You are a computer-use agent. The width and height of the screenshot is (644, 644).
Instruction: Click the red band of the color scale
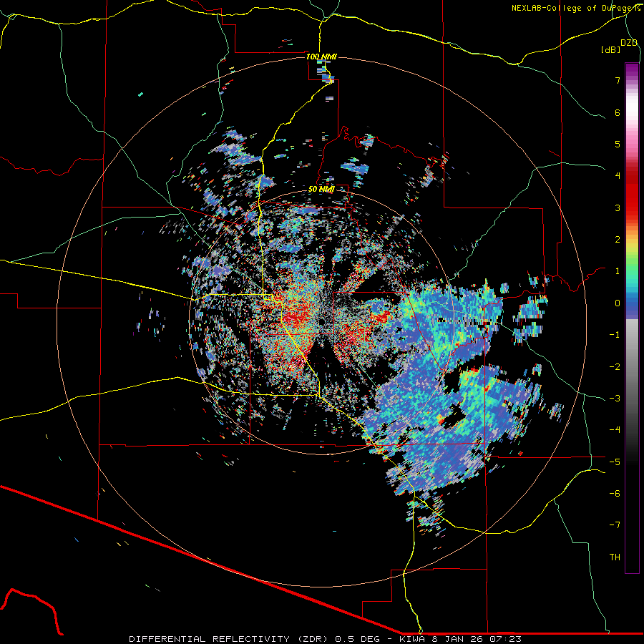tap(632, 193)
